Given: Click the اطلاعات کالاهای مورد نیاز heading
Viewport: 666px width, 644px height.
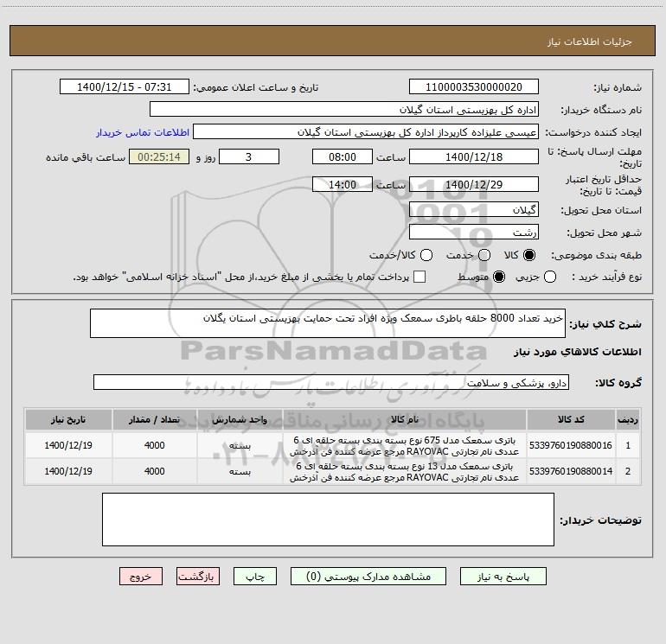Looking at the screenshot, I should click(x=578, y=352).
